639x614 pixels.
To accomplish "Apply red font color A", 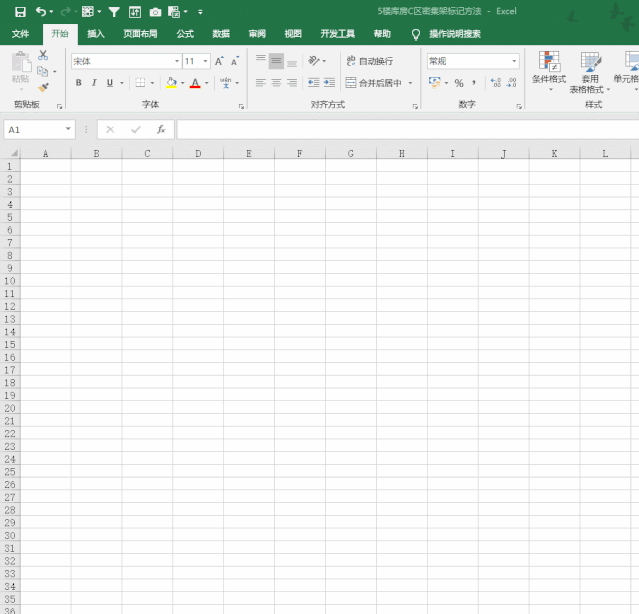I will [x=195, y=83].
